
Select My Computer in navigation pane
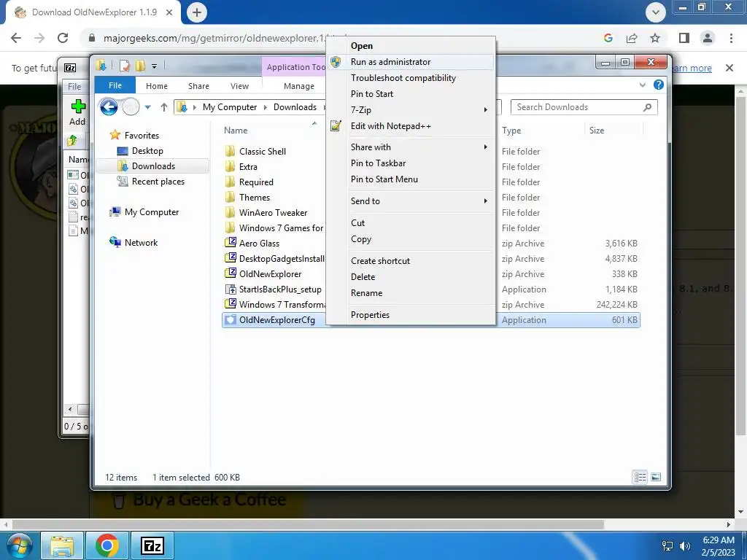152,212
